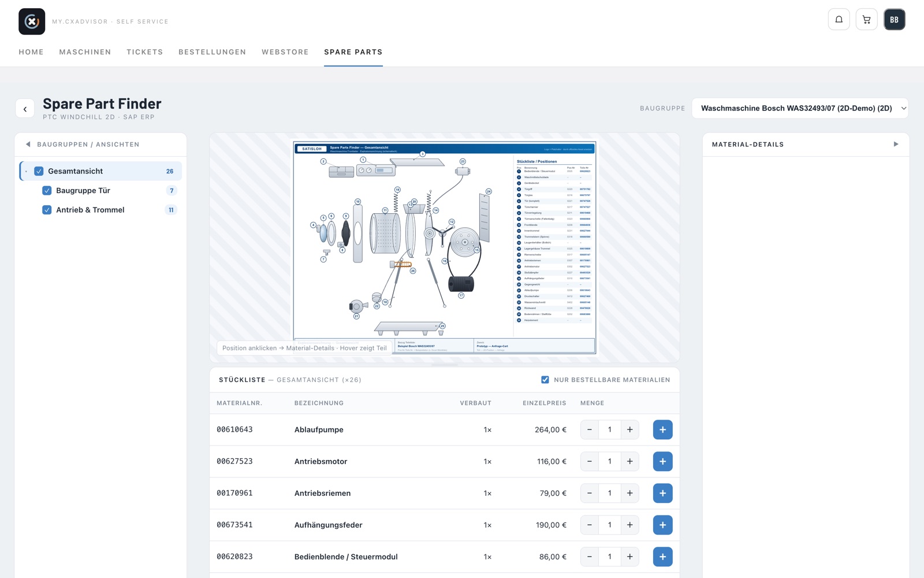Screen dimensions: 924x578
Task: Select the Bedienblende / Steuermodul row name
Action: pyautogui.click(x=346, y=557)
